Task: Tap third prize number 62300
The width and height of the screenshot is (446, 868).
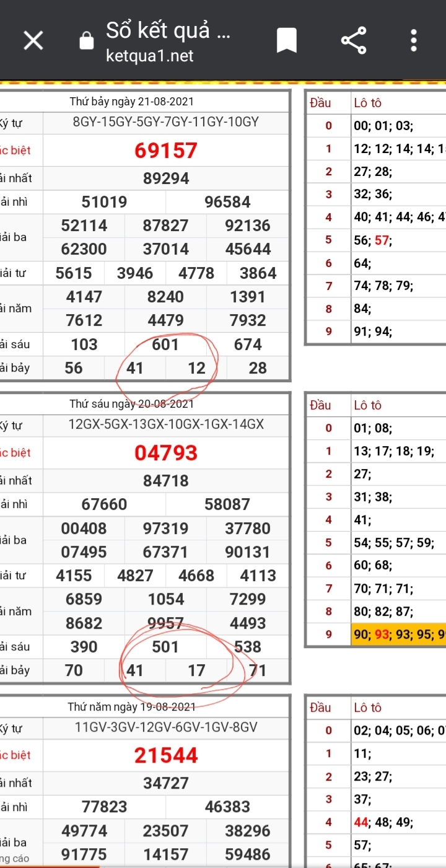Action: click(x=84, y=249)
